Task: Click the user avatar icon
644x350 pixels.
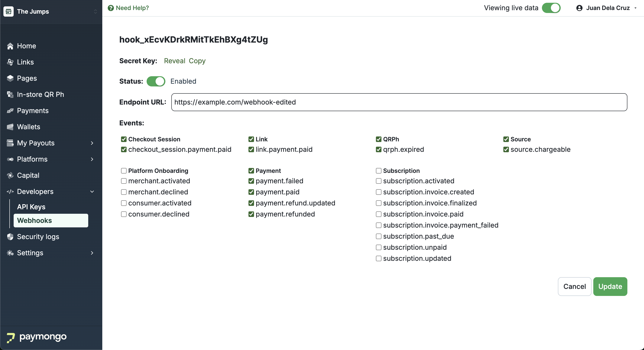Action: tap(579, 8)
